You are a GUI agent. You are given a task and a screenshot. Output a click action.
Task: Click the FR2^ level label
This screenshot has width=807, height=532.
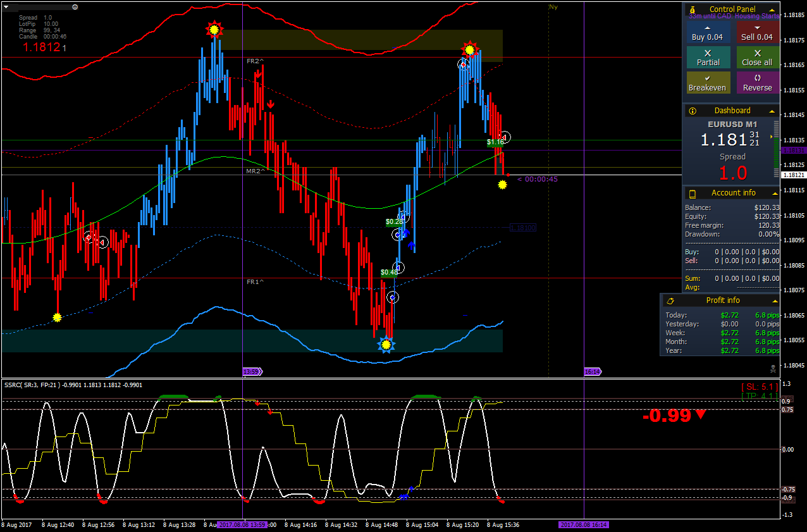(256, 61)
